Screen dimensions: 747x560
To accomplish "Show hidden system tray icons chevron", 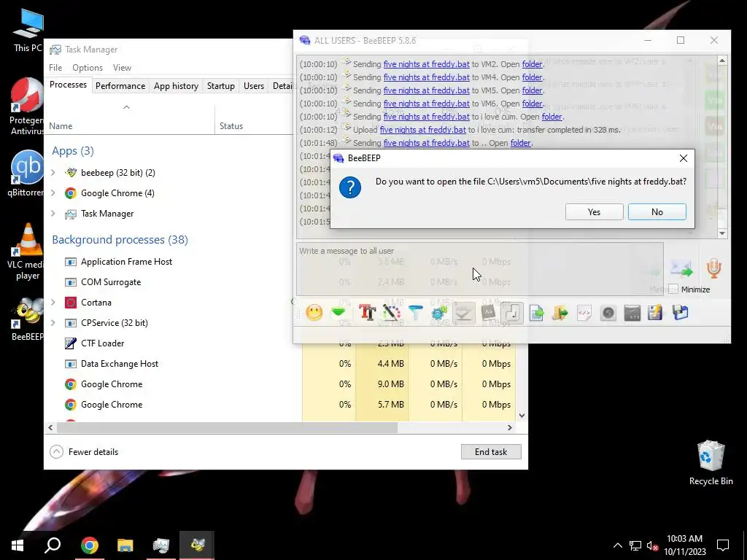I will (617, 545).
